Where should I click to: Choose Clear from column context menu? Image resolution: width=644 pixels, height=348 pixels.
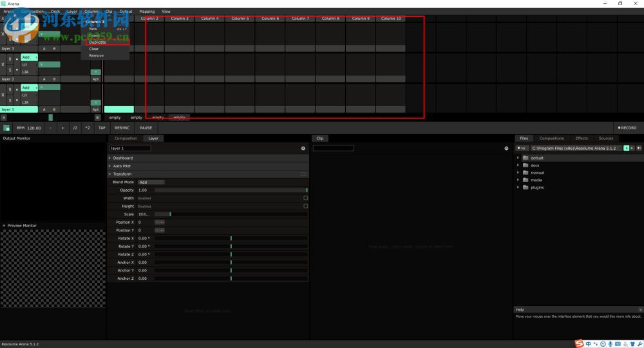[94, 49]
